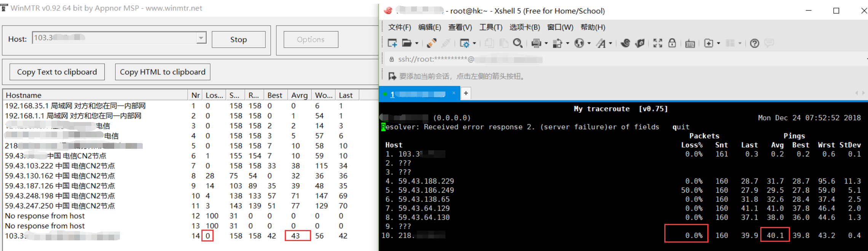Click the globe encoding icon in Xshell
Image resolution: width=868 pixels, height=251 pixels.
579,43
